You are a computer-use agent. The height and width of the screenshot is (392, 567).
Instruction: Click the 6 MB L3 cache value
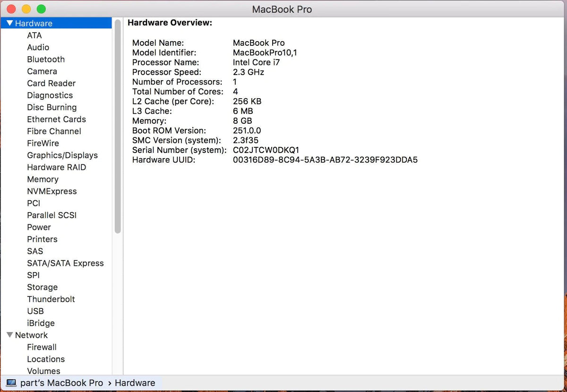point(243,111)
